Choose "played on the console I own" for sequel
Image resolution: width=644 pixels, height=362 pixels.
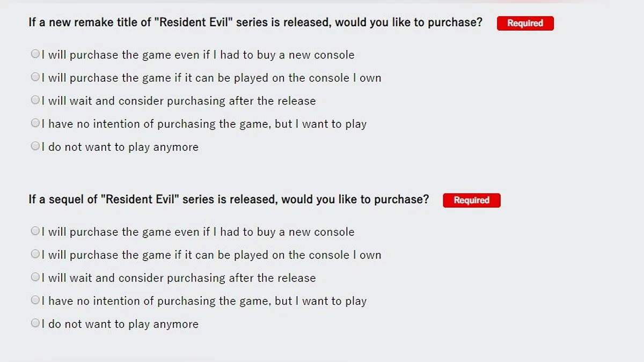coord(35,254)
